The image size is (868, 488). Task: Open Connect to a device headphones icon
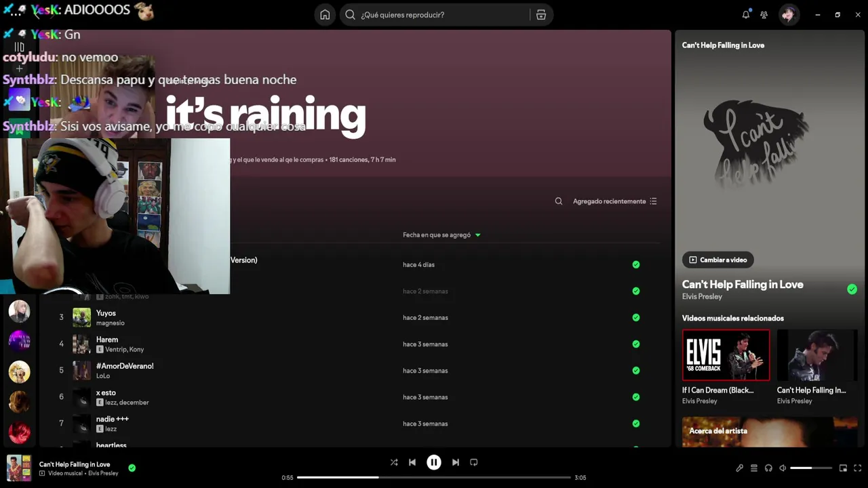click(x=768, y=468)
